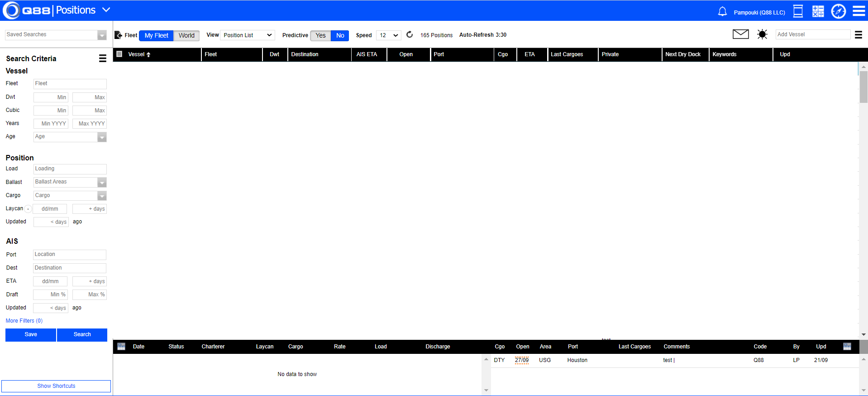
Task: Set Predictive toggle to Yes
Action: 320,35
